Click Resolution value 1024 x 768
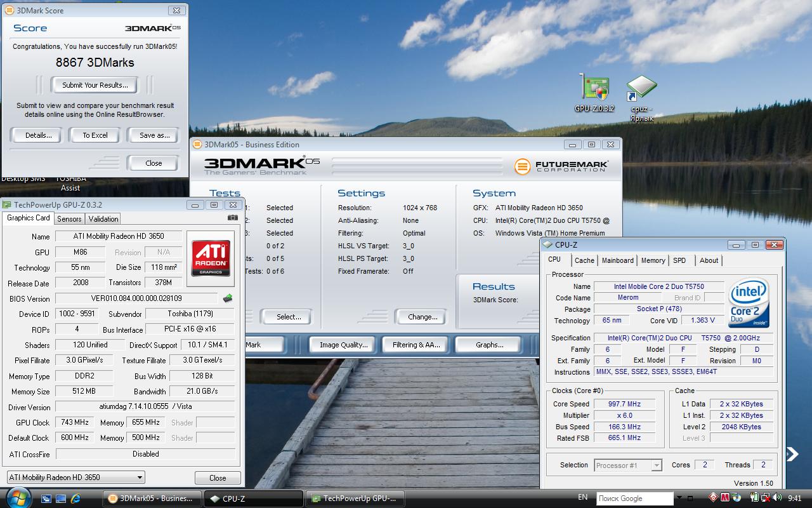This screenshot has width=812, height=508. point(420,208)
